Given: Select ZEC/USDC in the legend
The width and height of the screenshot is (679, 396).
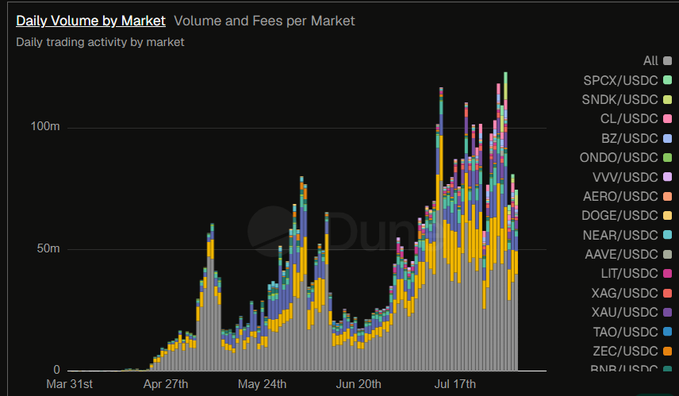Looking at the screenshot, I should pyautogui.click(x=632, y=351).
